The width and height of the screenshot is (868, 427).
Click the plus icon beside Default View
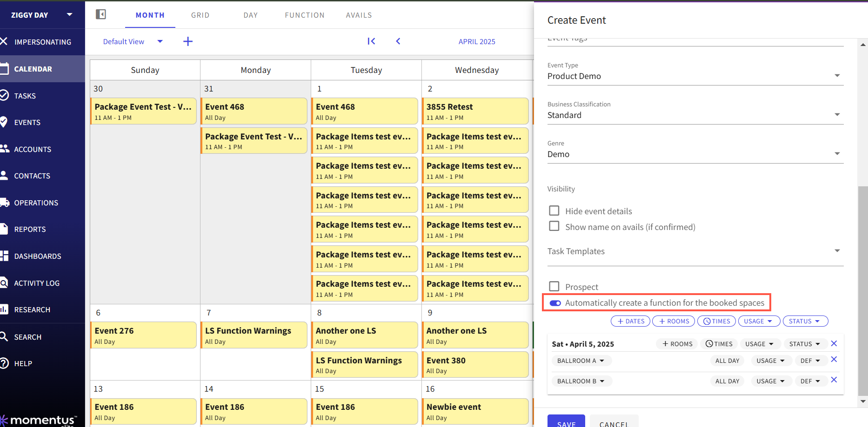pos(188,41)
